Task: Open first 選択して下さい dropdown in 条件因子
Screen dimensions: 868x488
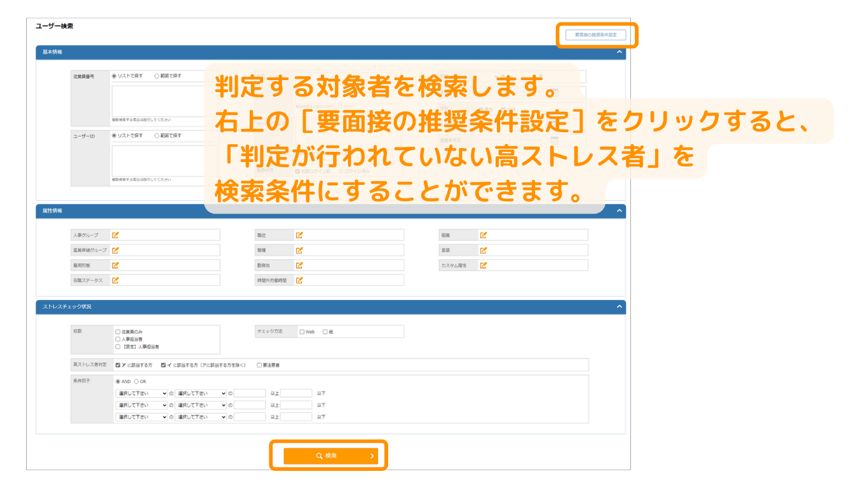Action: pyautogui.click(x=141, y=393)
